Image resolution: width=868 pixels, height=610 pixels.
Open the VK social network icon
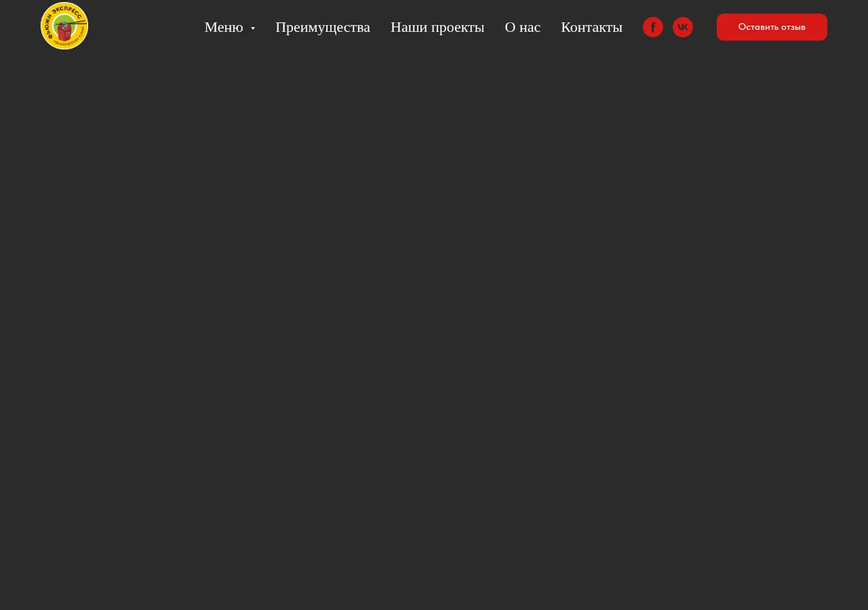click(x=683, y=27)
